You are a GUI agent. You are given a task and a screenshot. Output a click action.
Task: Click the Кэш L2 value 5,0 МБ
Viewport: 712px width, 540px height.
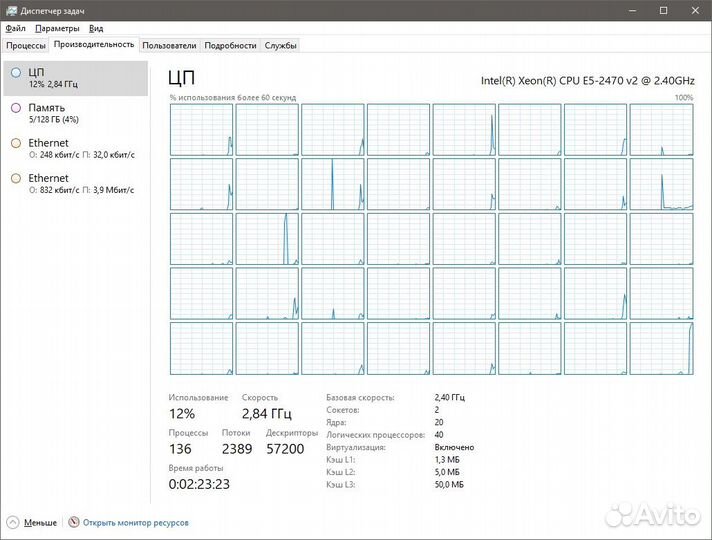447,472
